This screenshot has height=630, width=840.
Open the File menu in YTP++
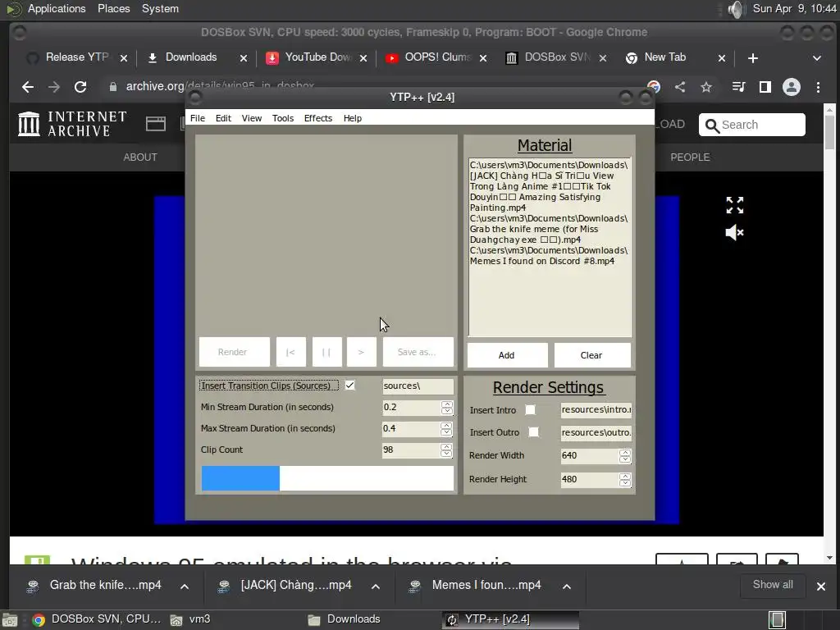pos(197,118)
